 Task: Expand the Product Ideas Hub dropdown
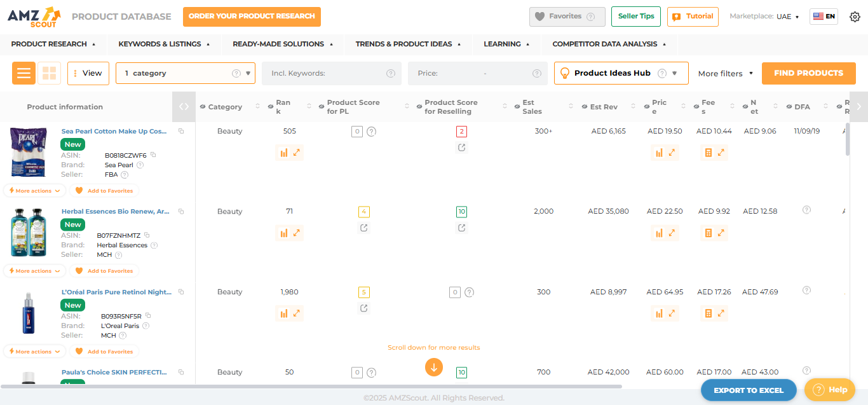(x=675, y=73)
